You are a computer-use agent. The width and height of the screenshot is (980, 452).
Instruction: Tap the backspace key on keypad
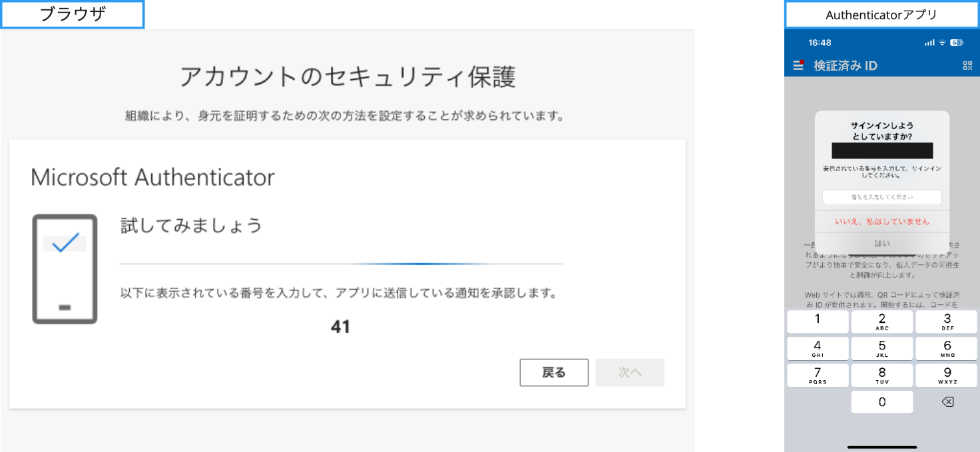point(947,402)
